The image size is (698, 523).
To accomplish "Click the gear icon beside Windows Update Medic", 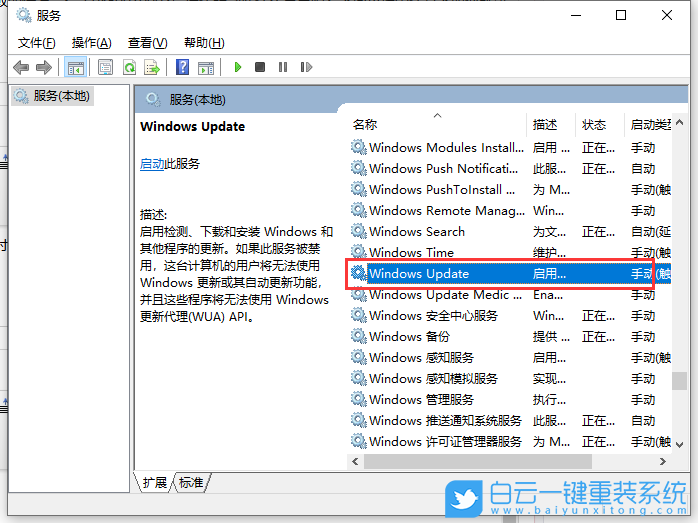I will click(x=358, y=294).
